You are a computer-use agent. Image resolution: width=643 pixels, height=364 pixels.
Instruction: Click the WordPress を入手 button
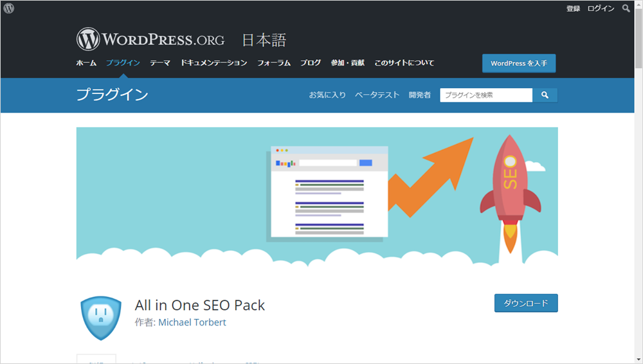(519, 63)
